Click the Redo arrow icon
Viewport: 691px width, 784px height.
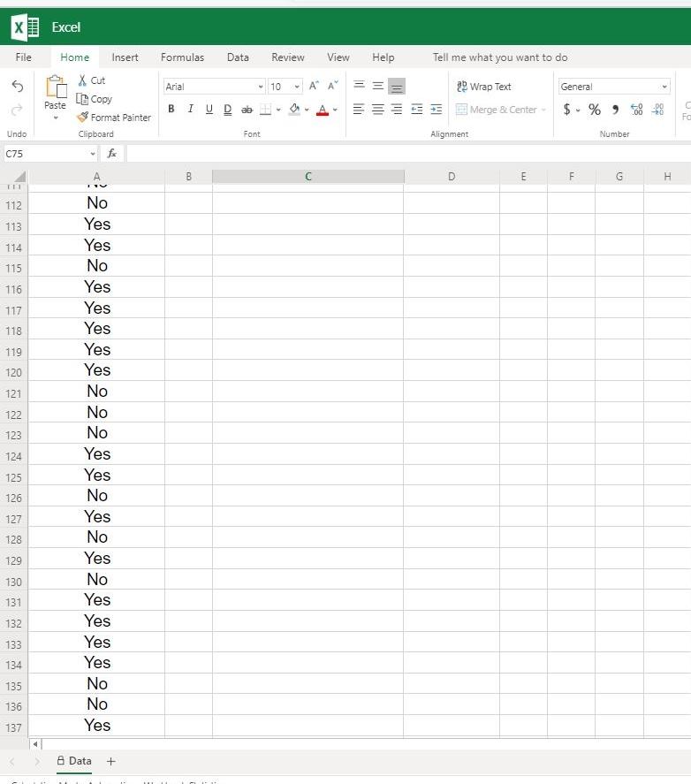(17, 110)
